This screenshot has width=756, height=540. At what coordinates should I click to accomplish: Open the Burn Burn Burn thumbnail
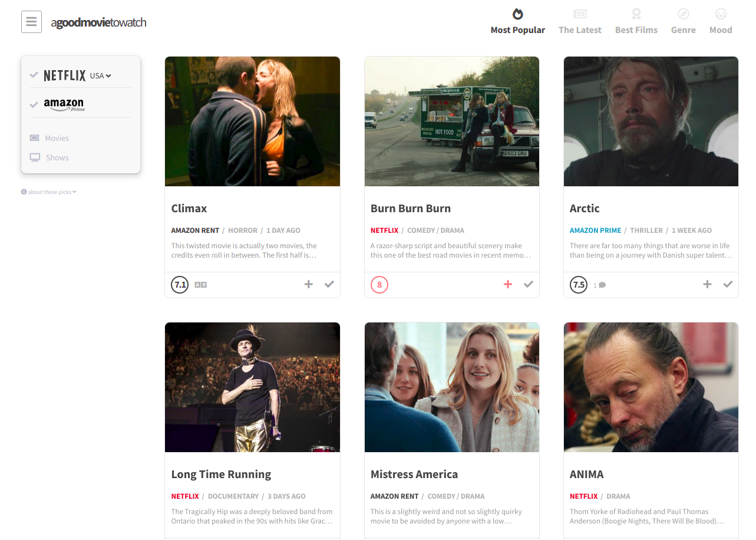click(x=452, y=121)
